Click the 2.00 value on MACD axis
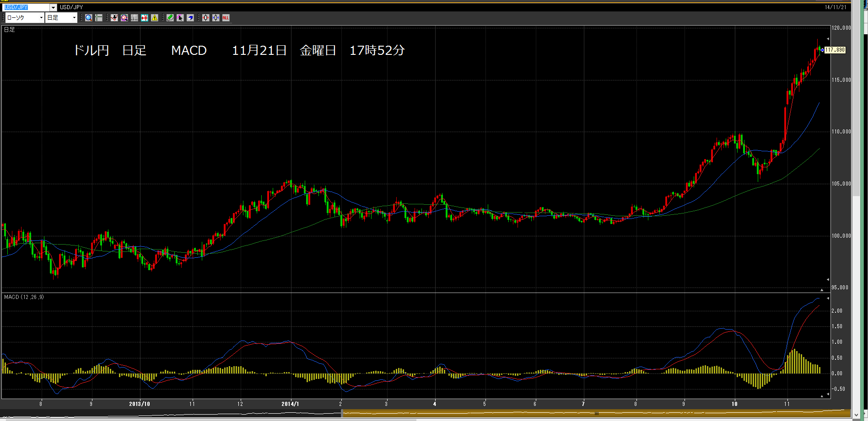The image size is (868, 421). click(x=837, y=311)
